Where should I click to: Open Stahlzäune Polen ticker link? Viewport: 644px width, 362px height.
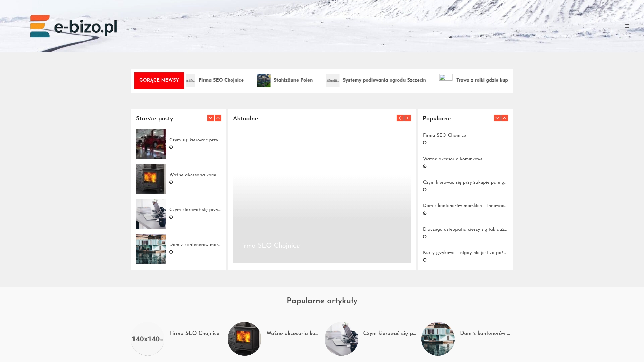(293, 80)
